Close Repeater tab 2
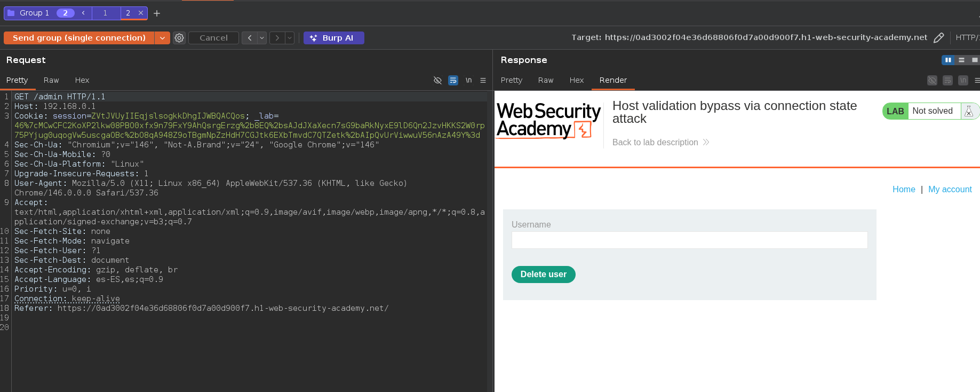The image size is (980, 392). click(141, 13)
